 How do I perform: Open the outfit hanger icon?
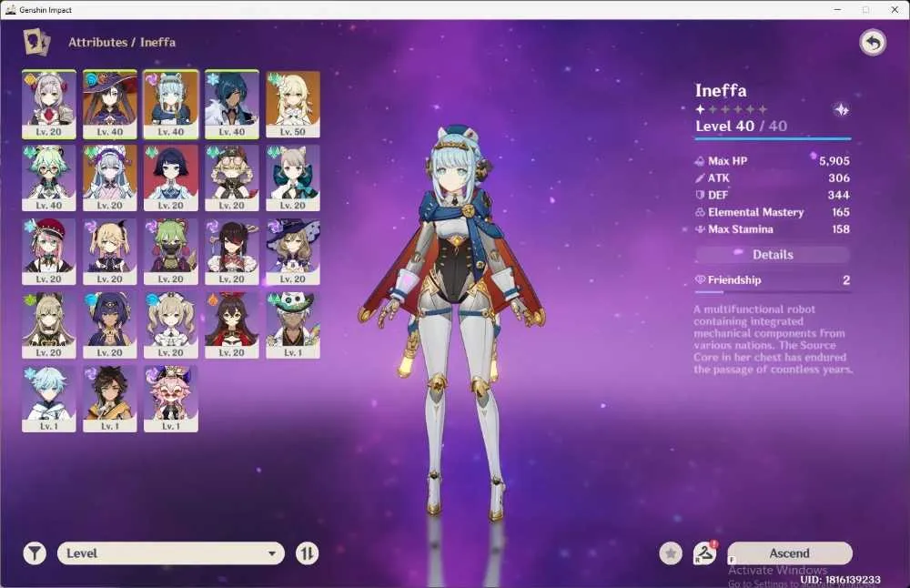click(x=704, y=553)
